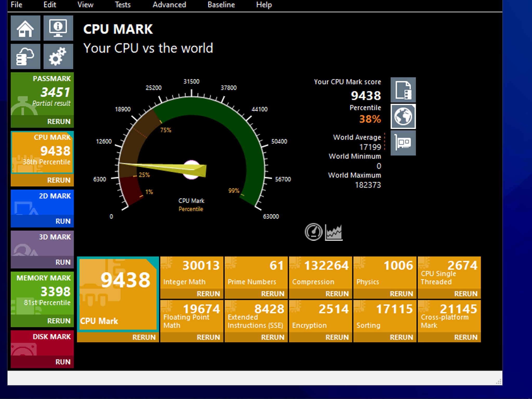Open Preferences with the gear icon
The image size is (532, 399).
(58, 56)
